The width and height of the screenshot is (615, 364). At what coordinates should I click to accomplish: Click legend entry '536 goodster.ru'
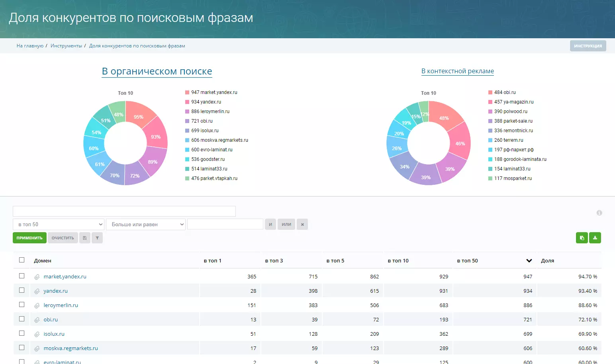click(208, 159)
